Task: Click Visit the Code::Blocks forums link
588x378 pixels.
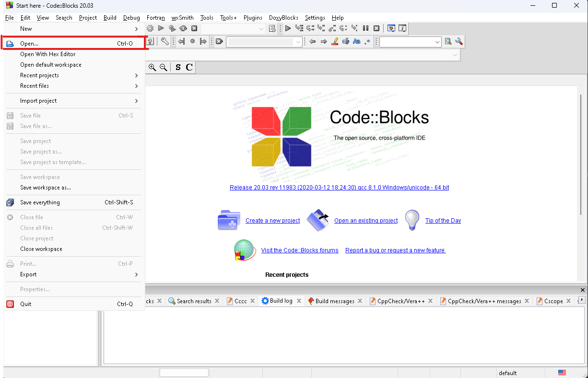Action: [300, 250]
